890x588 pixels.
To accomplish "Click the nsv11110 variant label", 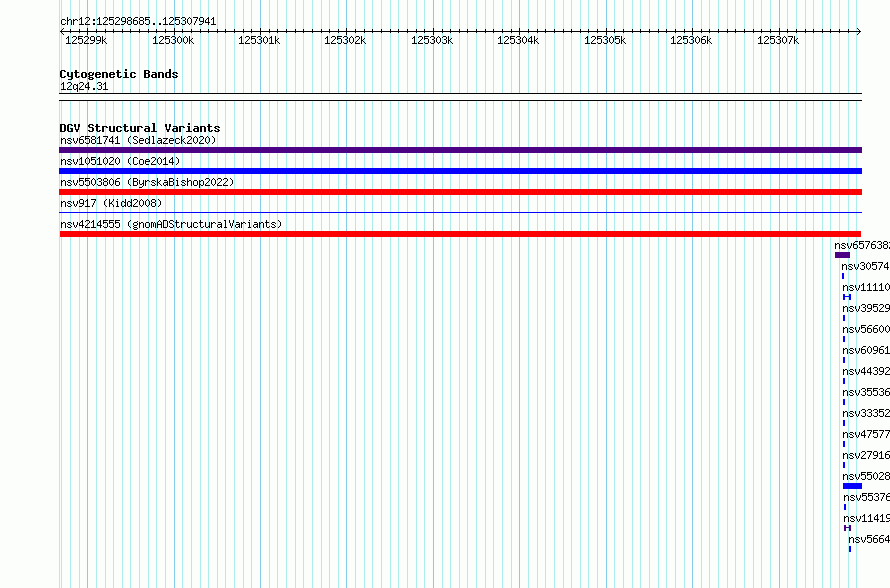I will [866, 287].
